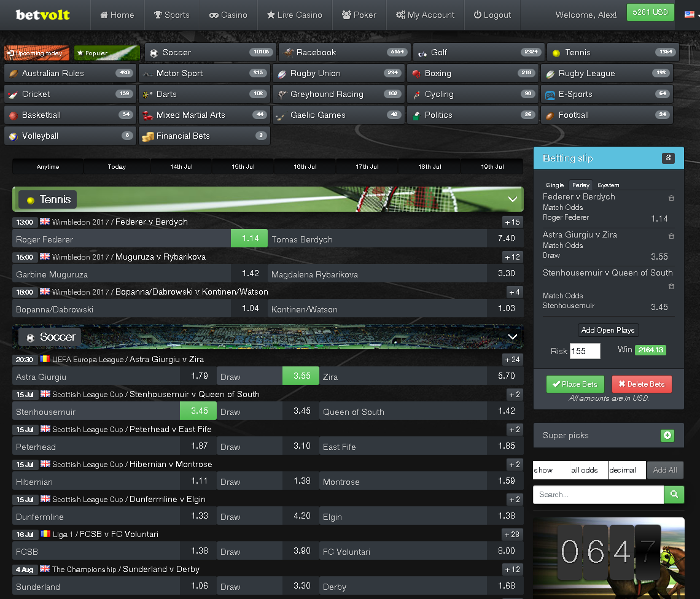Viewport: 700px width, 599px height.
Task: Select FC Voluntari odds 8.00
Action: (505, 551)
